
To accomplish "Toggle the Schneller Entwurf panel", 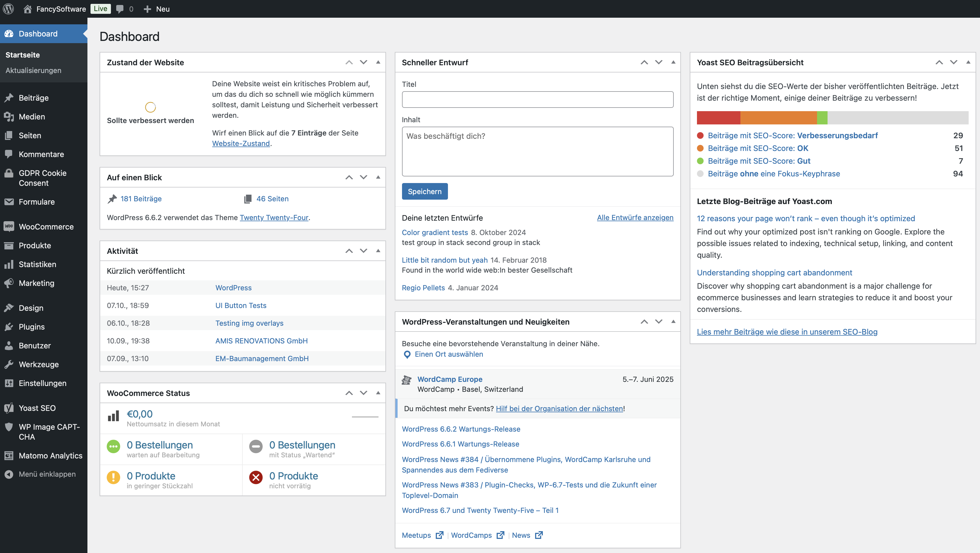I will pos(673,62).
